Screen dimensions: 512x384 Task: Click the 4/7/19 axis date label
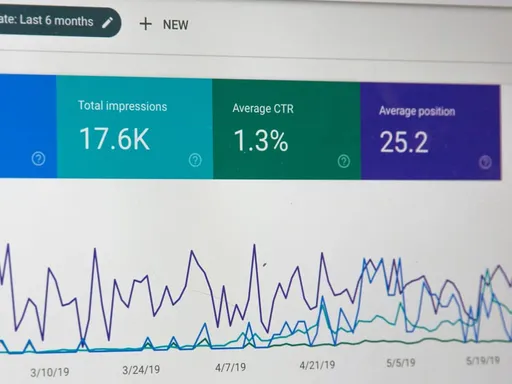click(x=230, y=367)
